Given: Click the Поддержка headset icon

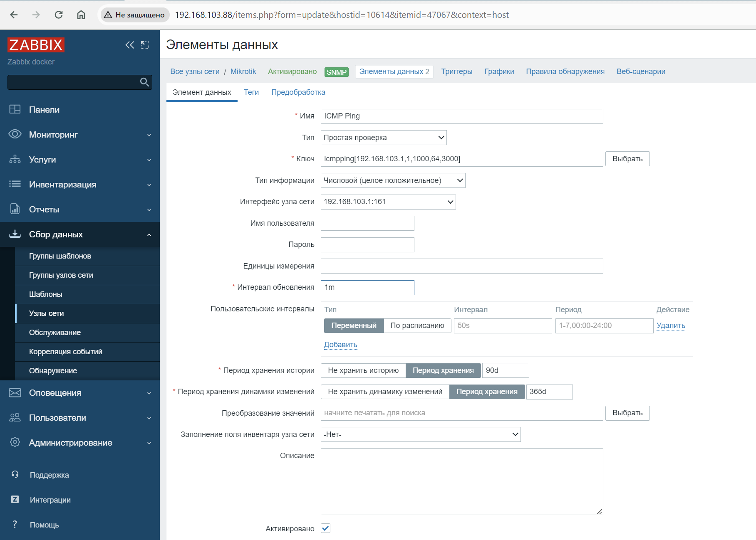Looking at the screenshot, I should (x=15, y=475).
